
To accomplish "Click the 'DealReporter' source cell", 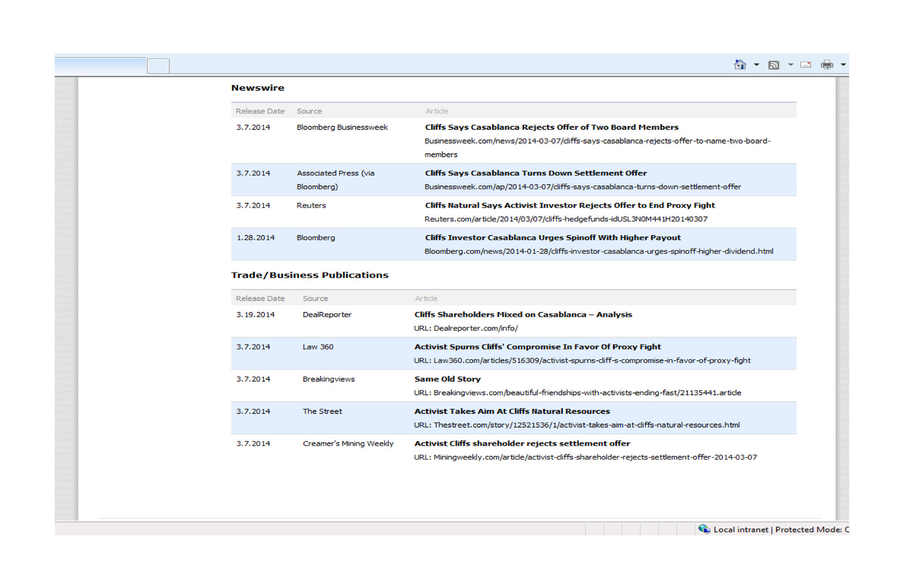I will (x=327, y=314).
